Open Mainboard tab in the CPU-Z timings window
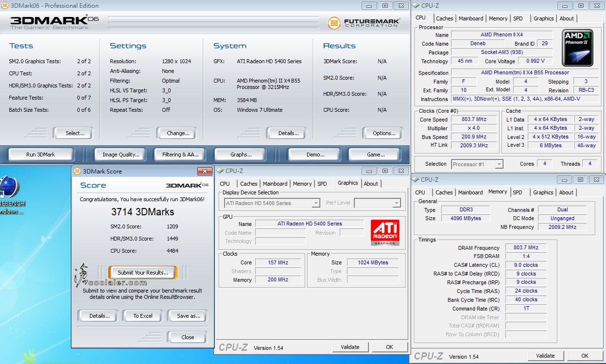 pyautogui.click(x=470, y=192)
